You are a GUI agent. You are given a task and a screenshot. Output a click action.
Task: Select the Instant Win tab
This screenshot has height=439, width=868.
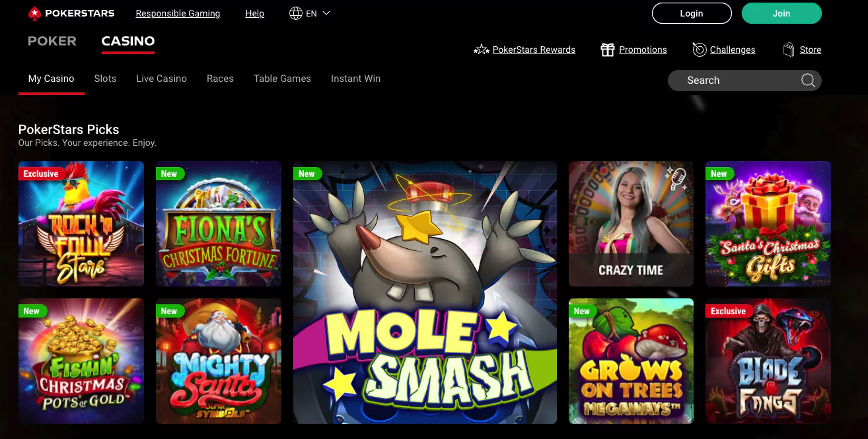pyautogui.click(x=355, y=79)
